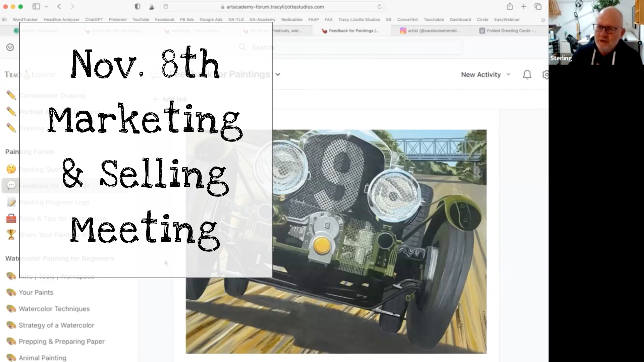The height and width of the screenshot is (362, 644).
Task: Click the Share Your Painting trophy icon
Action: [11, 235]
